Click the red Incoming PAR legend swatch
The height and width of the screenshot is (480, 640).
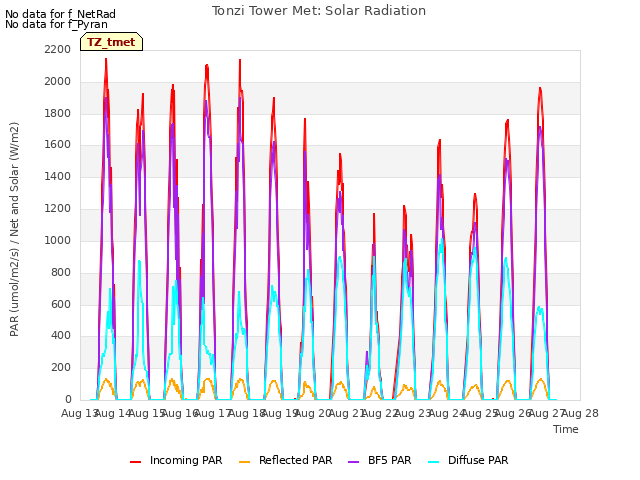pos(136,462)
